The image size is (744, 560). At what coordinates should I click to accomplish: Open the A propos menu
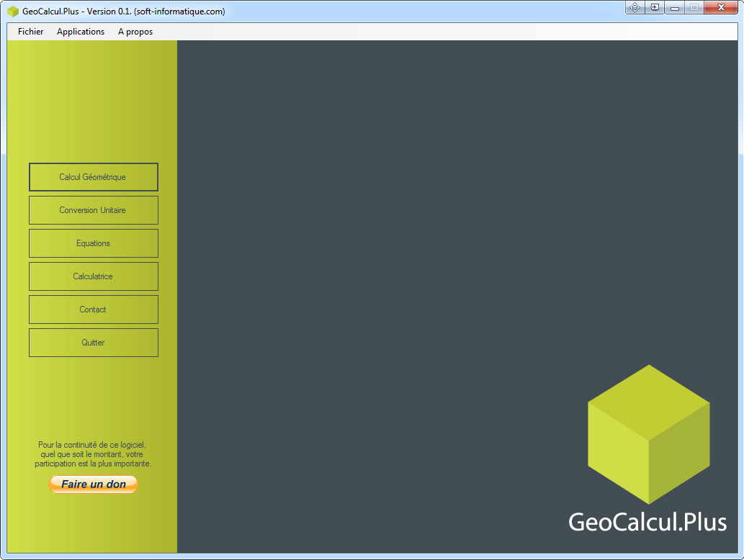(135, 32)
